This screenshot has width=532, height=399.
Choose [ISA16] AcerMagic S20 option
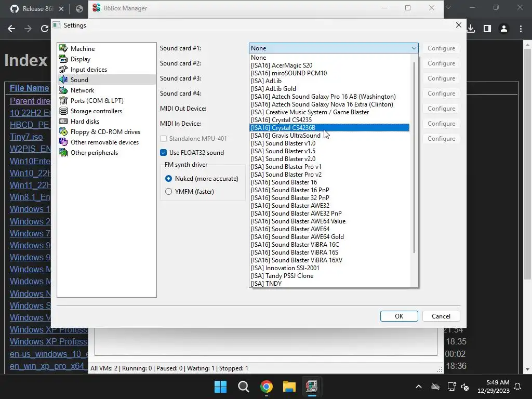(x=329, y=65)
